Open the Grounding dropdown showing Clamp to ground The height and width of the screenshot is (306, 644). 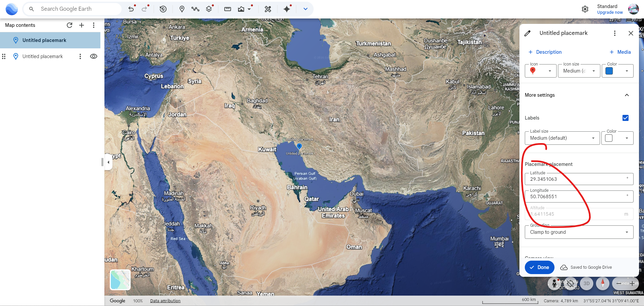[579, 232]
